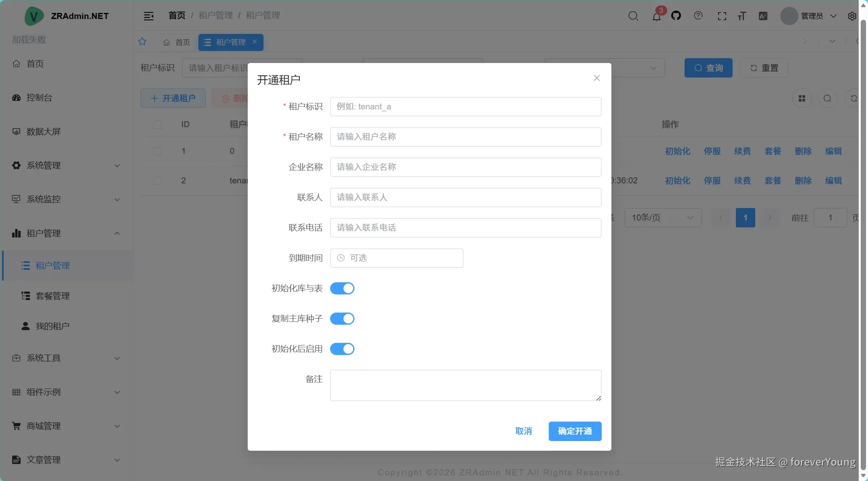Image resolution: width=868 pixels, height=481 pixels.
Task: Open the header search magnifier icon
Action: pyautogui.click(x=633, y=16)
